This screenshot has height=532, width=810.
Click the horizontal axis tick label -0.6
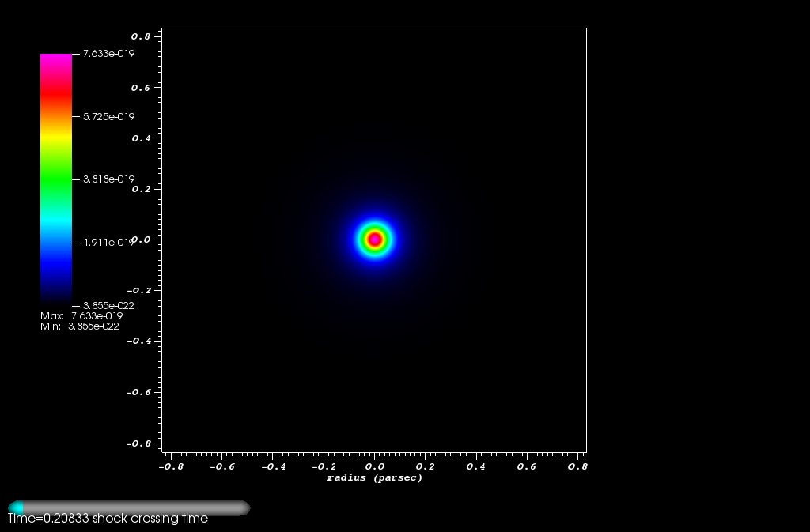pos(222,466)
